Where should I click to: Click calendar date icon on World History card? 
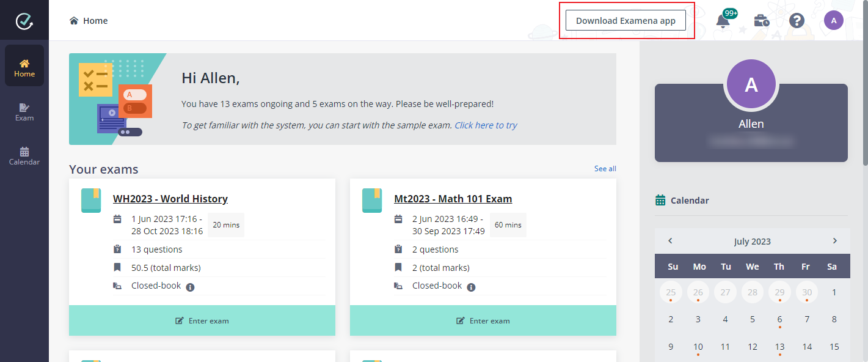[117, 219]
